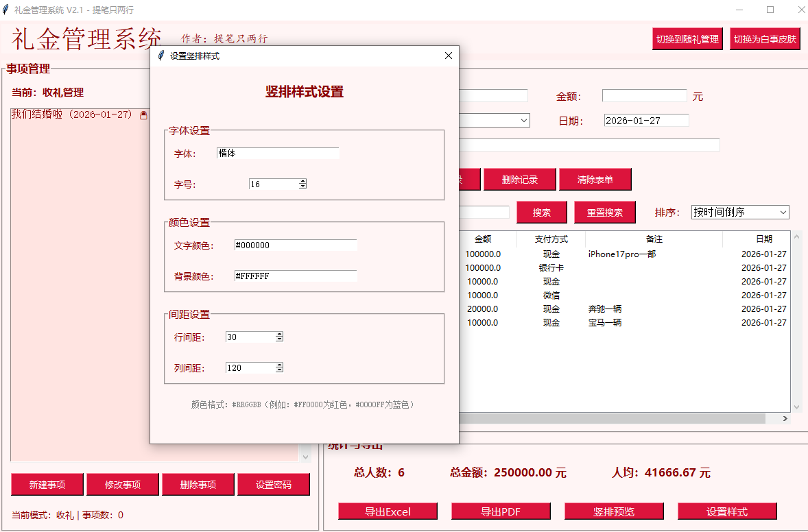Open 竖排预览 preview
The image size is (808, 532).
[x=614, y=511]
